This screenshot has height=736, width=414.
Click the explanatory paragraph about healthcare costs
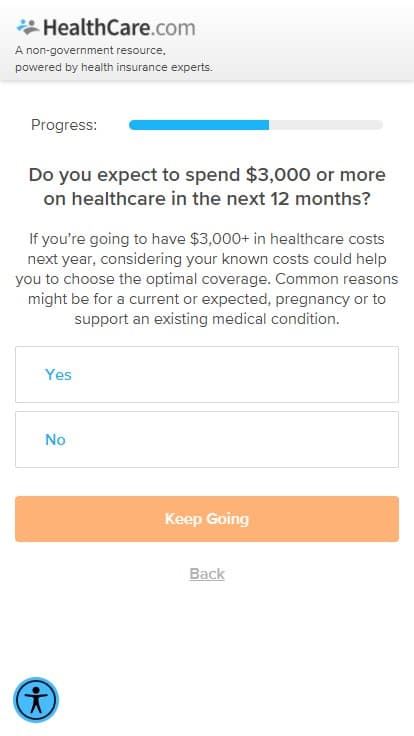[x=207, y=279]
